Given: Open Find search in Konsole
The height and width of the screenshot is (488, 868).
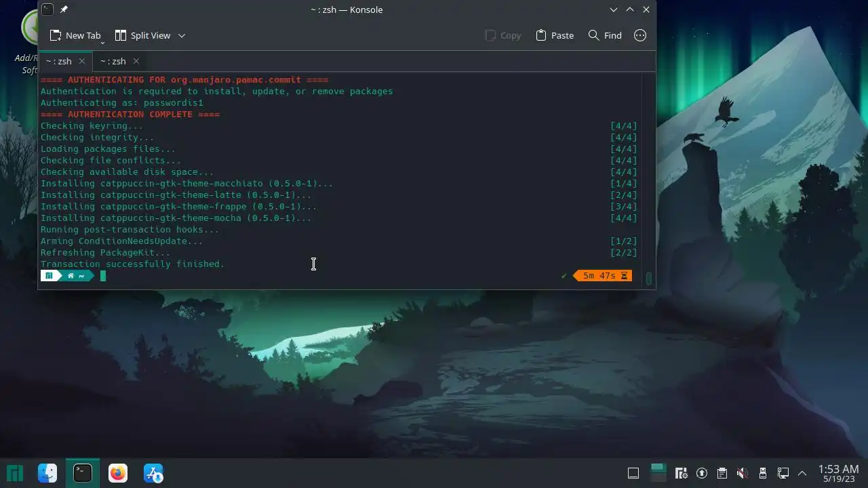Looking at the screenshot, I should tap(605, 35).
